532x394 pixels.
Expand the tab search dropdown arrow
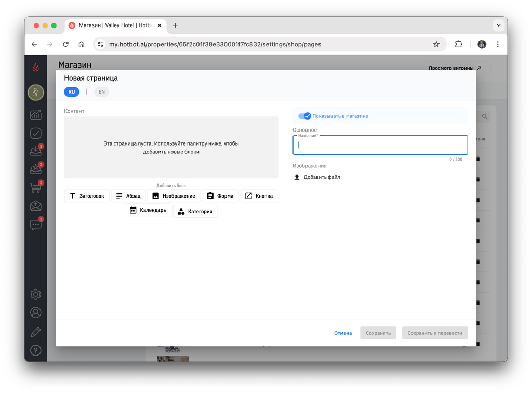click(498, 25)
